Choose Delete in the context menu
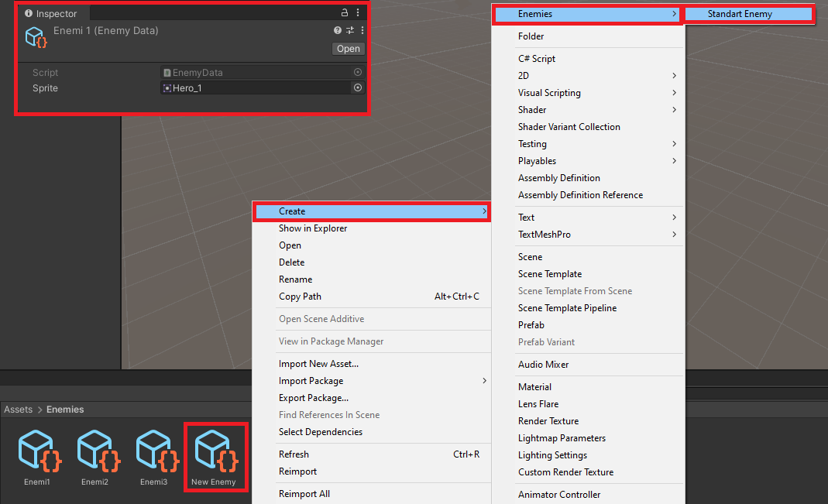This screenshot has width=828, height=504. pos(372,262)
